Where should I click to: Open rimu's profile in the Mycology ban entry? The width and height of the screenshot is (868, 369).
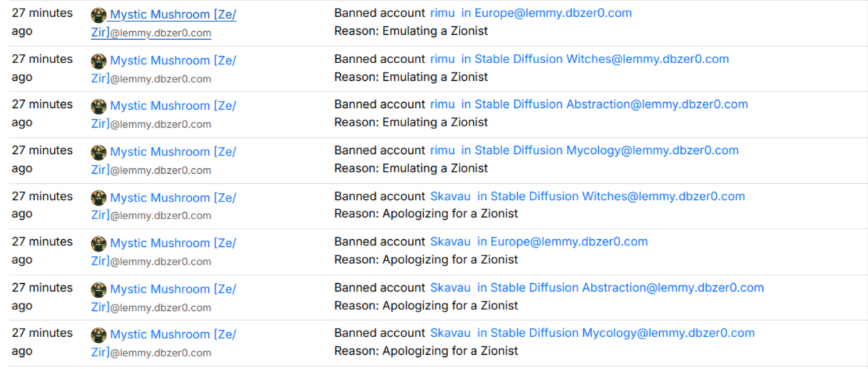point(443,151)
